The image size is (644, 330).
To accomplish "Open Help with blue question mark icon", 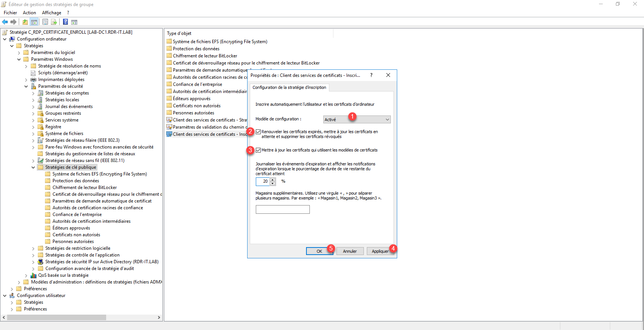I will coord(65,22).
